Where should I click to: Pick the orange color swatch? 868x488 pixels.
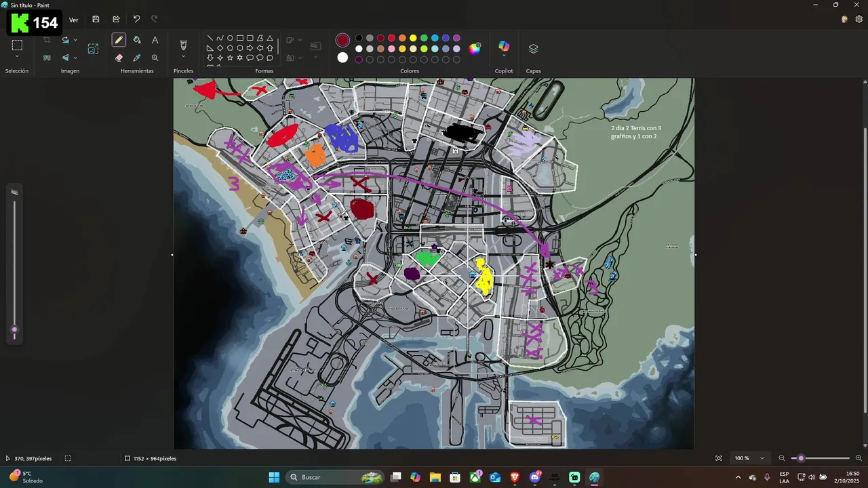(x=402, y=38)
